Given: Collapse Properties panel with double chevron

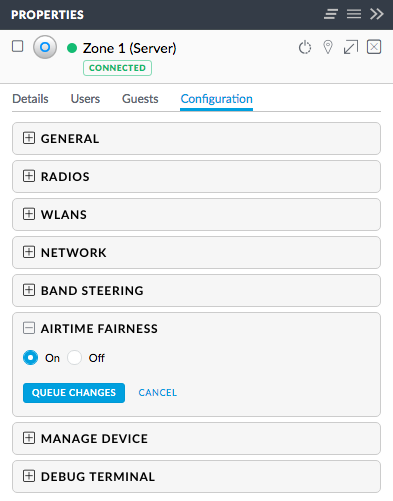Looking at the screenshot, I should coord(377,14).
